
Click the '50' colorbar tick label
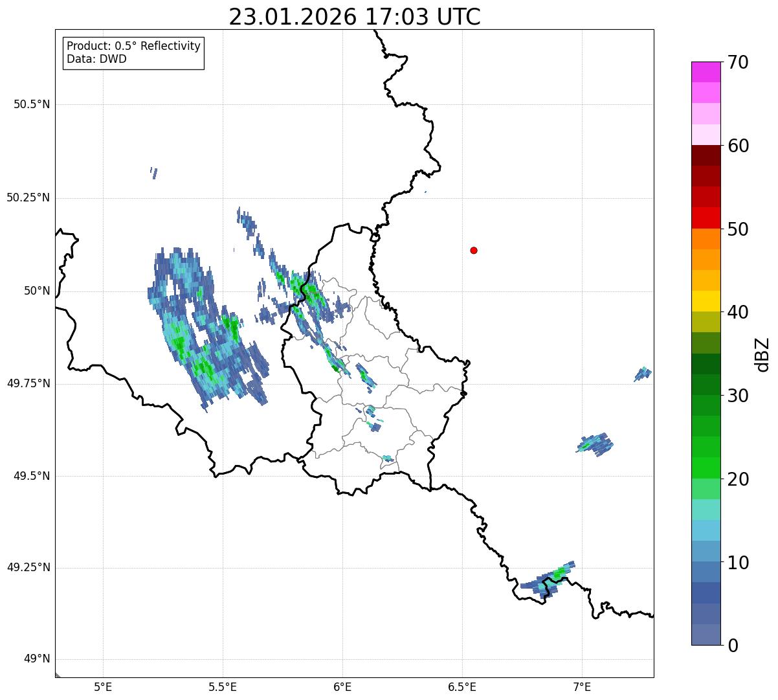pyautogui.click(x=737, y=229)
